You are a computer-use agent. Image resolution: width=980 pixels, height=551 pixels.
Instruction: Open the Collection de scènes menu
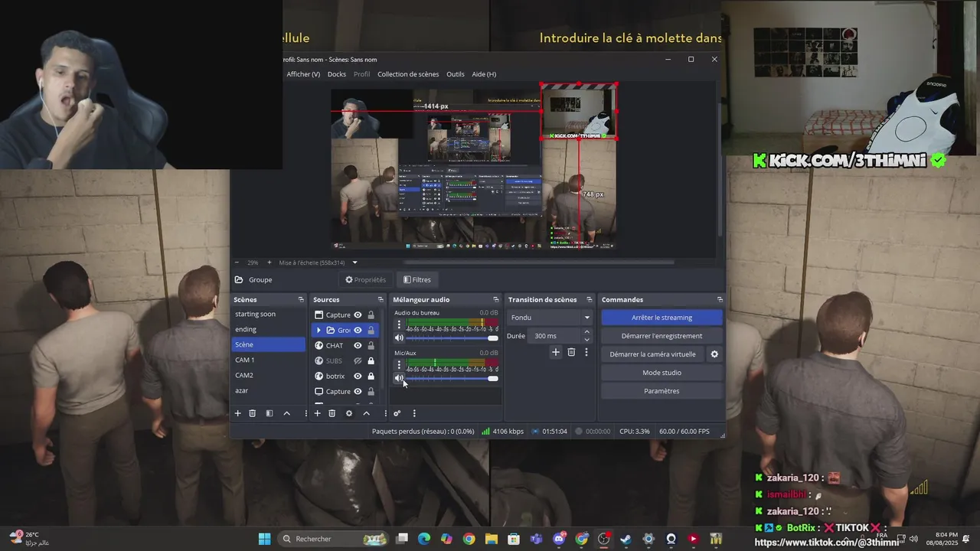(408, 74)
